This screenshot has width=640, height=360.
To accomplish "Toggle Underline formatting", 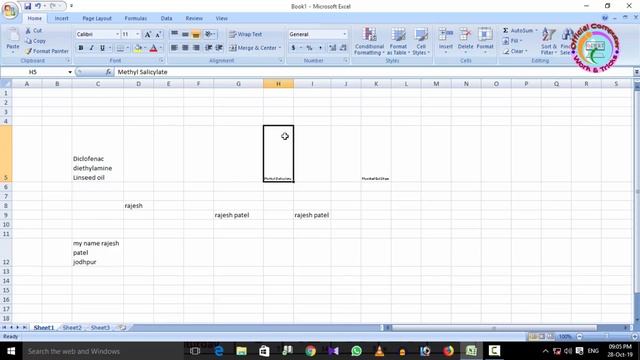I will (x=102, y=48).
